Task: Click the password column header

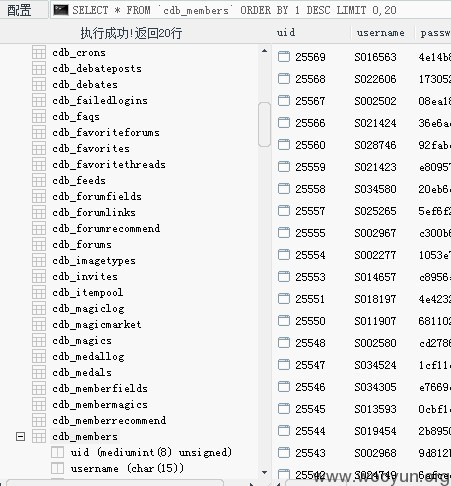Action: (435, 33)
